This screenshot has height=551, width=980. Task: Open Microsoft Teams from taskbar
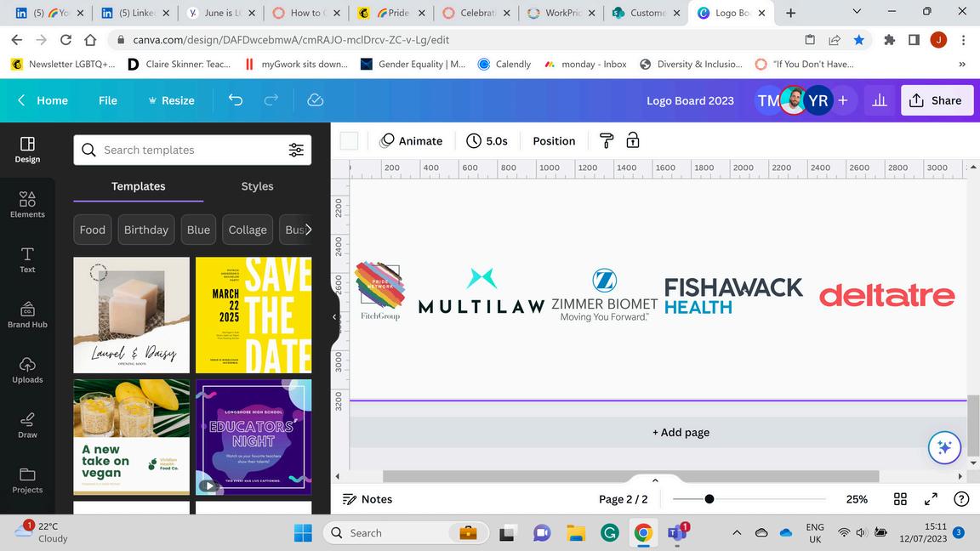pyautogui.click(x=677, y=533)
